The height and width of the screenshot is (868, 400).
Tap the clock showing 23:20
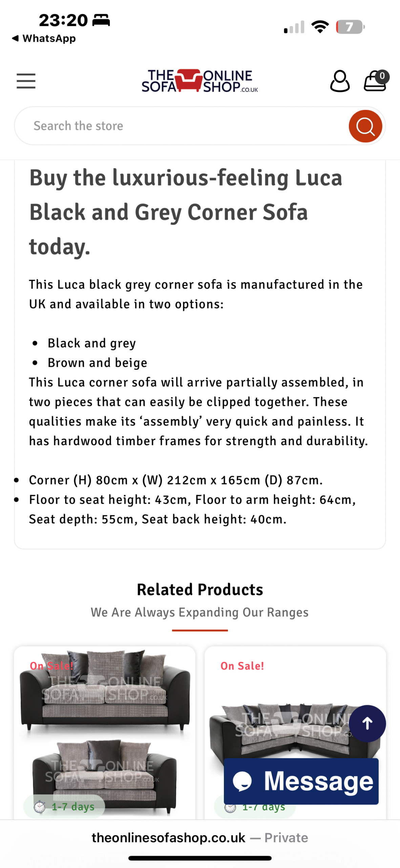pos(63,20)
